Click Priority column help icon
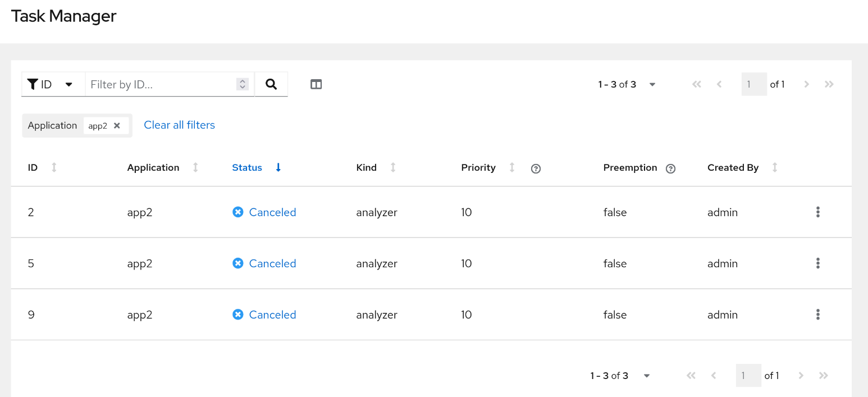The image size is (868, 397). 536,168
